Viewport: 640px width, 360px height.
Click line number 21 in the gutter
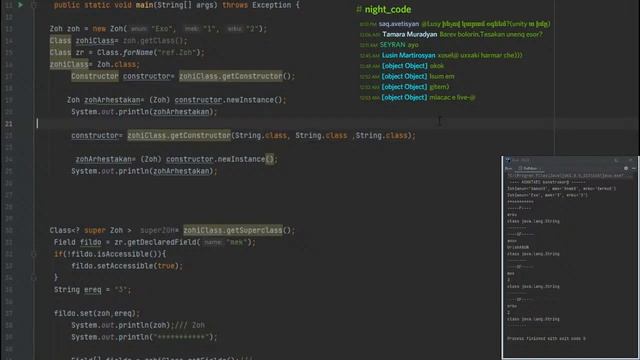pyautogui.click(x=9, y=124)
